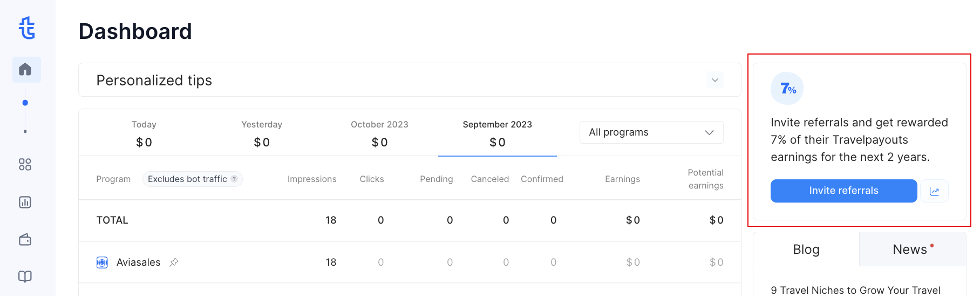This screenshot has height=296, width=980.
Task: Click the 7% referral badge icon
Action: 787,89
